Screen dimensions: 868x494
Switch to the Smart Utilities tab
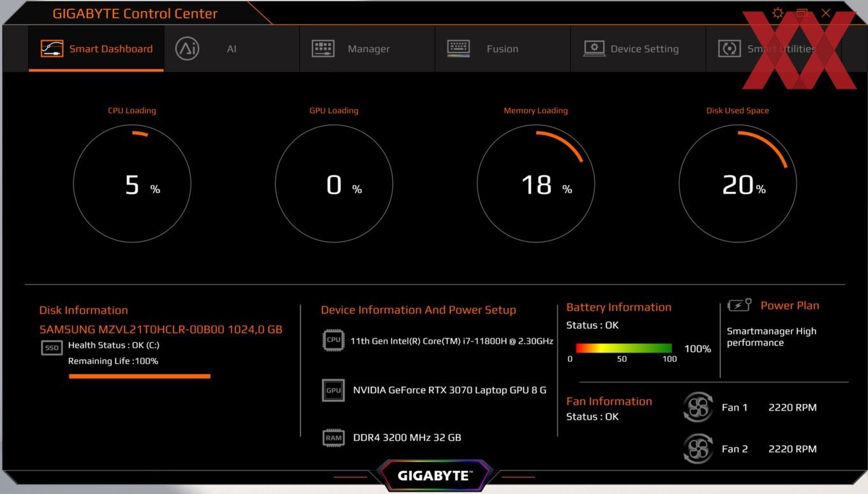pos(774,49)
